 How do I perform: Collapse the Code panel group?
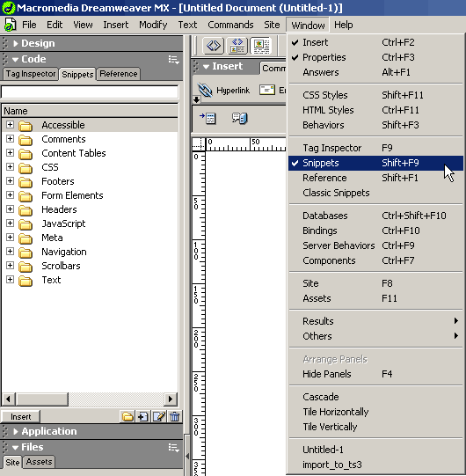point(15,60)
